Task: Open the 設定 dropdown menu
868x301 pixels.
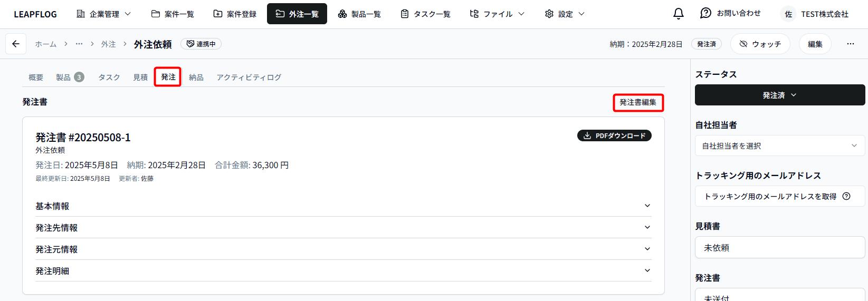Action: [x=565, y=14]
